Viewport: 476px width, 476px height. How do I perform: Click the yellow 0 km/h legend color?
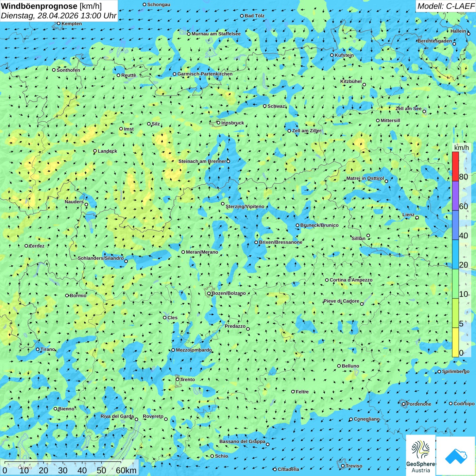click(455, 342)
